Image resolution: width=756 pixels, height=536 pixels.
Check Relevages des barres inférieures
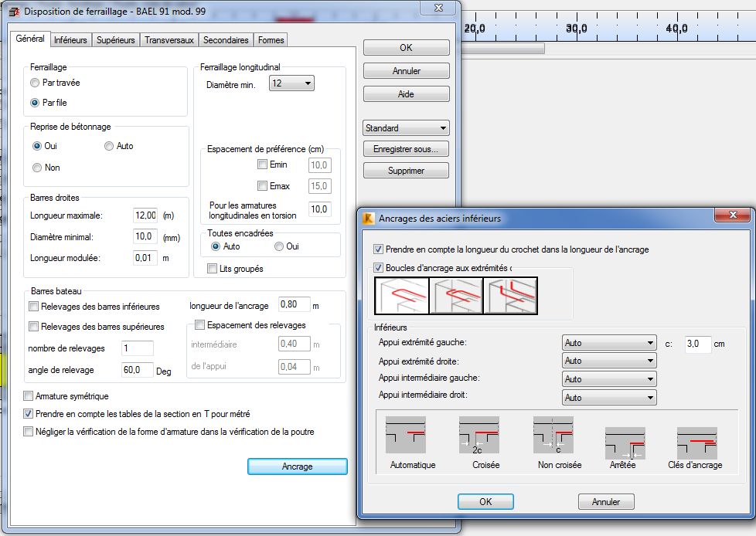(x=34, y=307)
